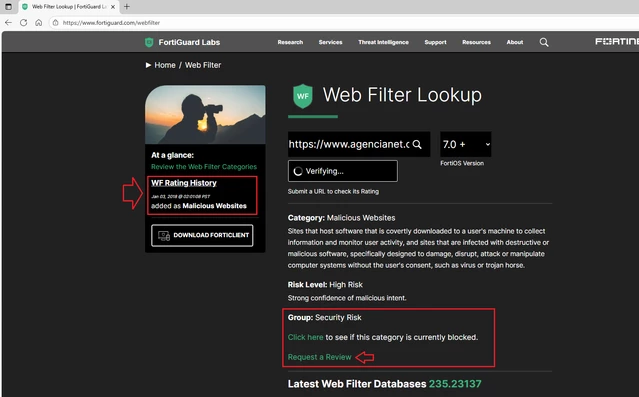Open the Request a Review link
639x397 pixels.
320,357
